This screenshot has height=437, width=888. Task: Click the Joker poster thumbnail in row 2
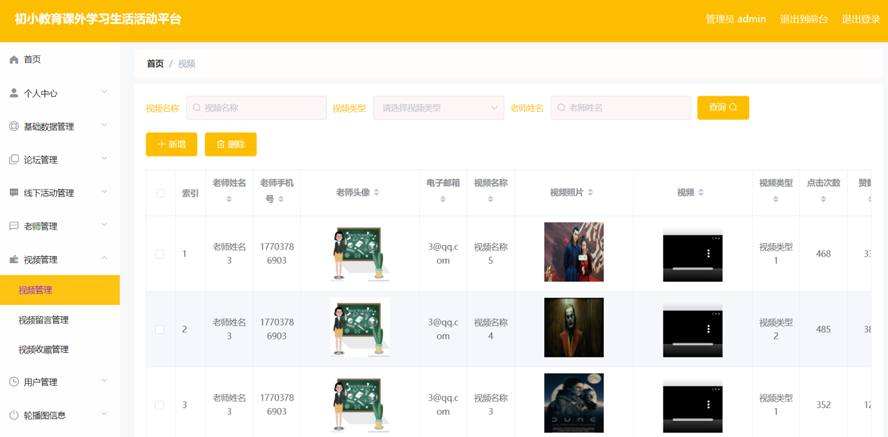[573, 328]
